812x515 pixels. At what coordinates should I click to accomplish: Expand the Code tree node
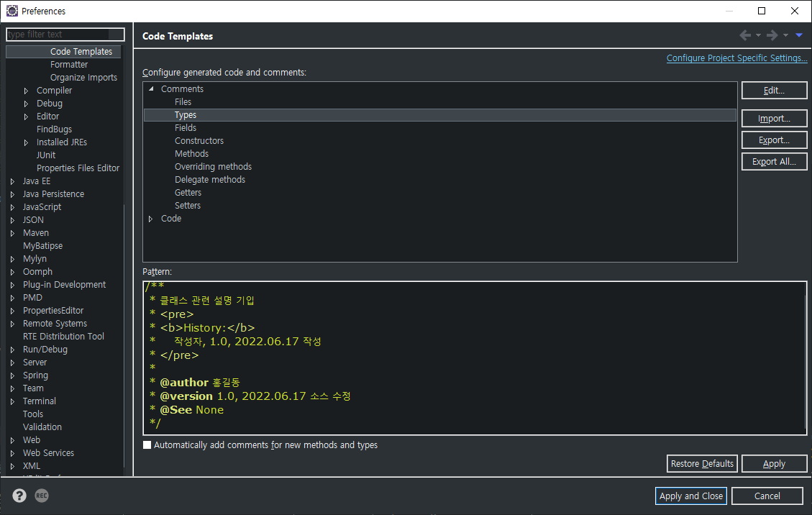[x=151, y=219]
